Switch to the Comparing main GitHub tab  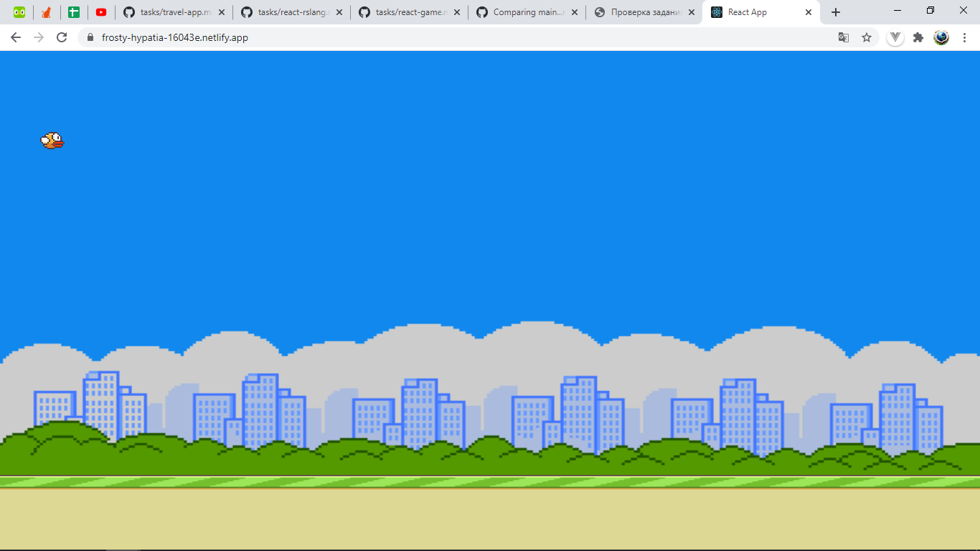(527, 12)
